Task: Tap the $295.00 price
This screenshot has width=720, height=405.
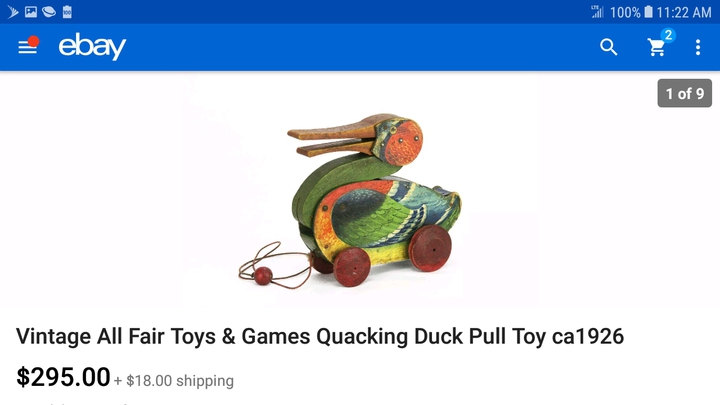Action: pos(63,377)
